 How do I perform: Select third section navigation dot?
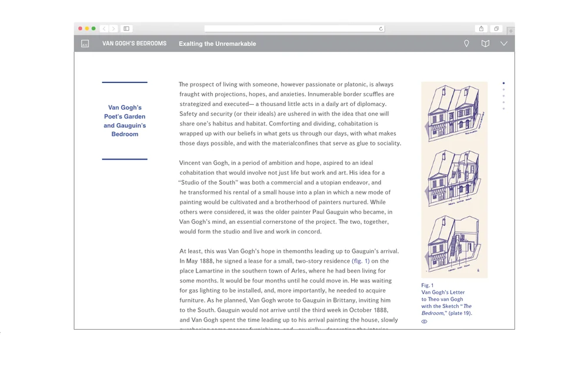coord(504,96)
